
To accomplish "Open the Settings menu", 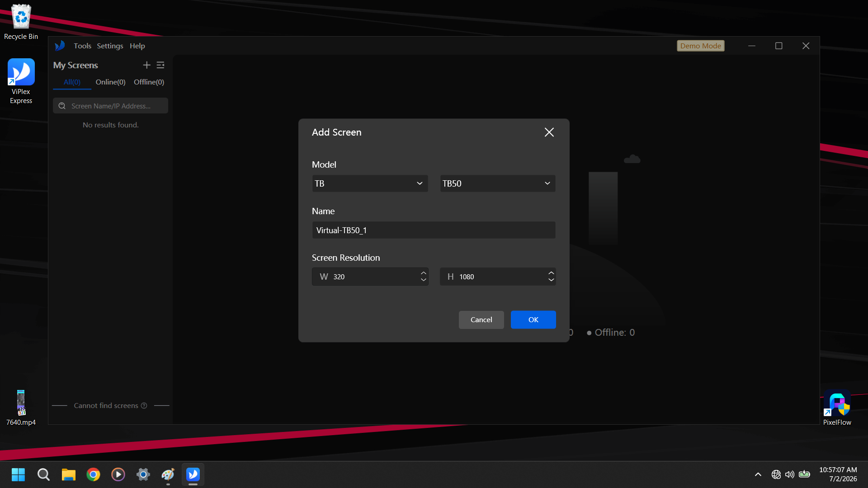I will click(x=110, y=46).
